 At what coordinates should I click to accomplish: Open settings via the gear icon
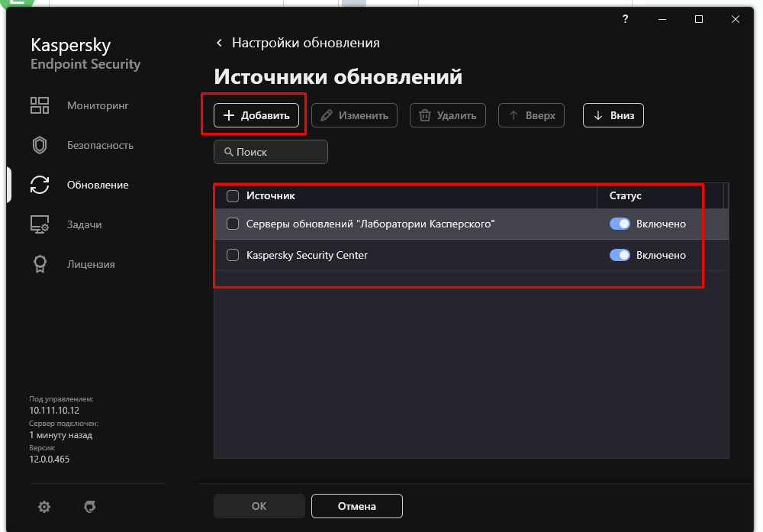point(44,506)
